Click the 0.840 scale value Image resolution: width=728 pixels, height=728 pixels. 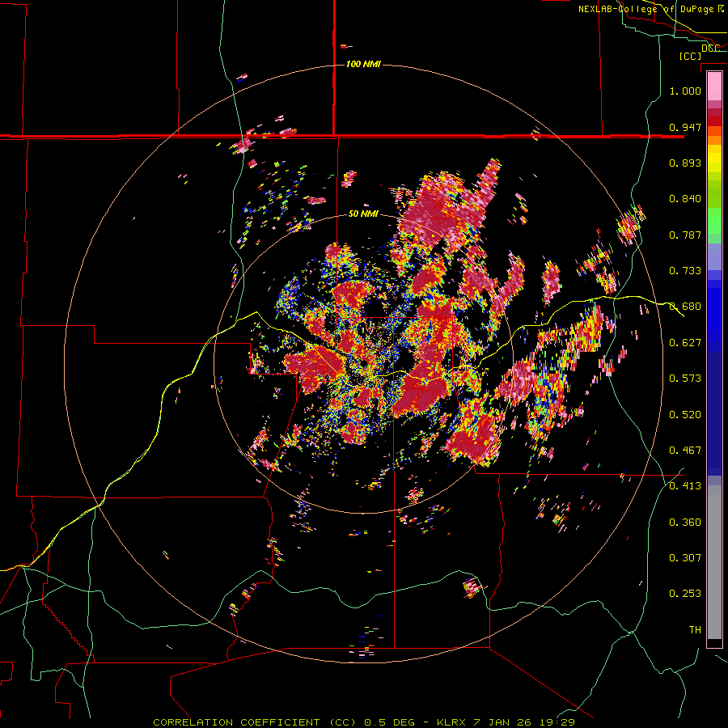(685, 199)
